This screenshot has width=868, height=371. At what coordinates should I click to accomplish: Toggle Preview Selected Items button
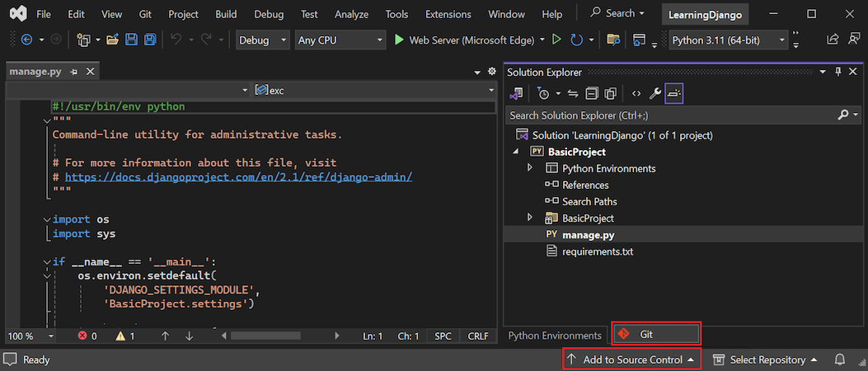coord(674,93)
